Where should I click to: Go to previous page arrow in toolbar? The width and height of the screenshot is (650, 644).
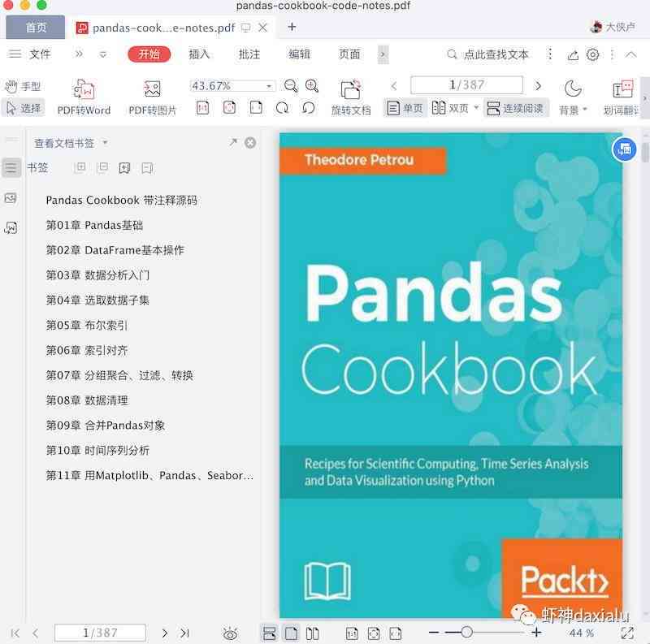pyautogui.click(x=394, y=86)
